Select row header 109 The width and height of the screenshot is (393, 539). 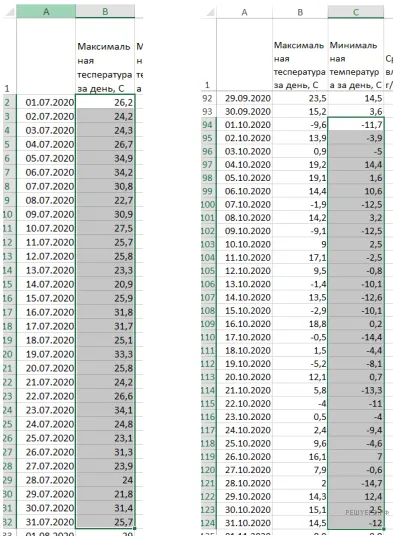209,324
